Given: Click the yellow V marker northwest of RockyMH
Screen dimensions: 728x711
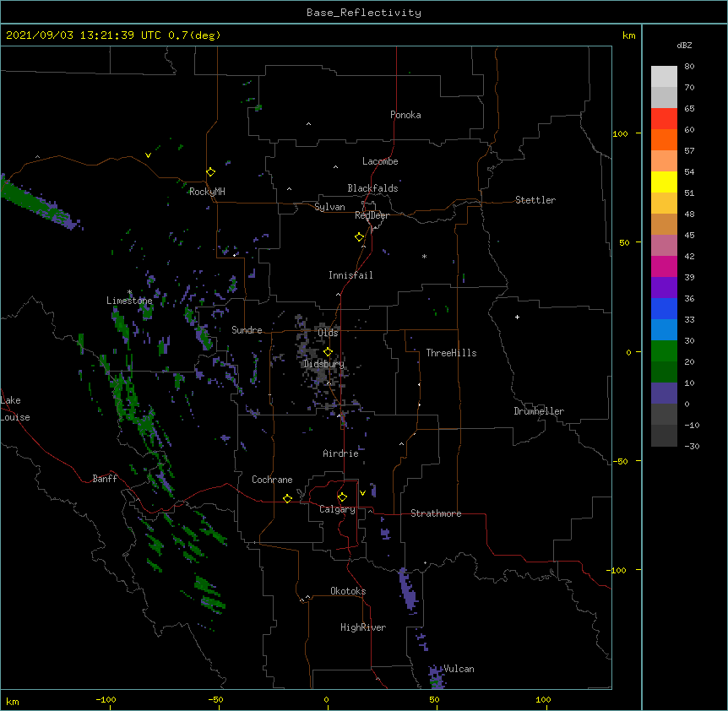Looking at the screenshot, I should pyautogui.click(x=148, y=155).
